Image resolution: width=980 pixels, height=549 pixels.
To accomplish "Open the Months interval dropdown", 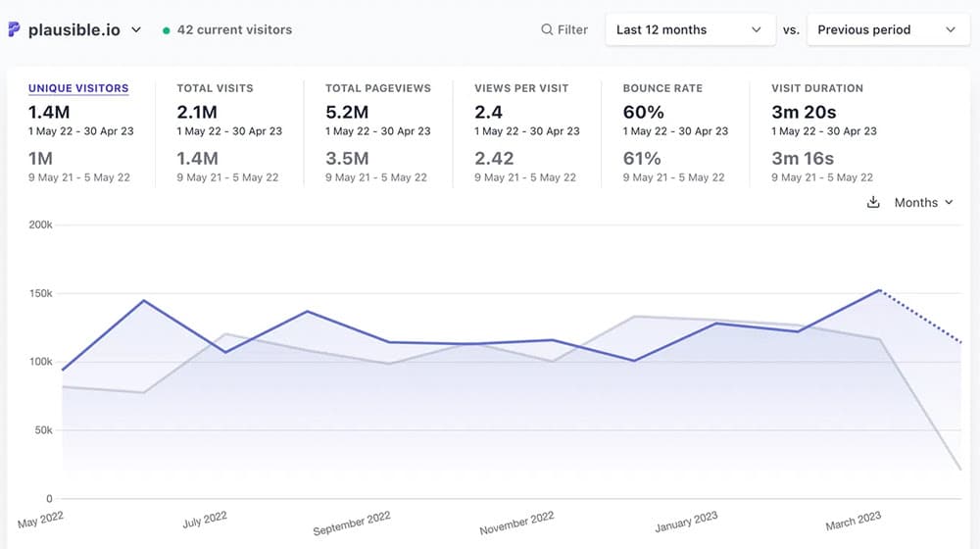I will click(923, 202).
